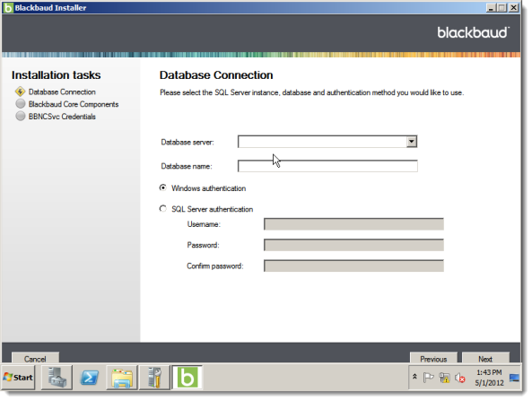Click the Installation tasks heading
Image resolution: width=532 pixels, height=401 pixels.
click(x=56, y=75)
